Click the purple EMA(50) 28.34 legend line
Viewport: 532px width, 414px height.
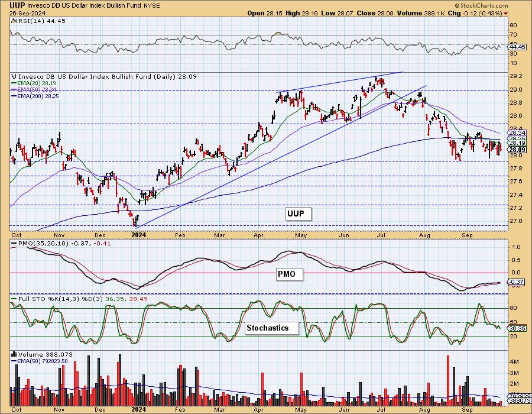[x=14, y=89]
